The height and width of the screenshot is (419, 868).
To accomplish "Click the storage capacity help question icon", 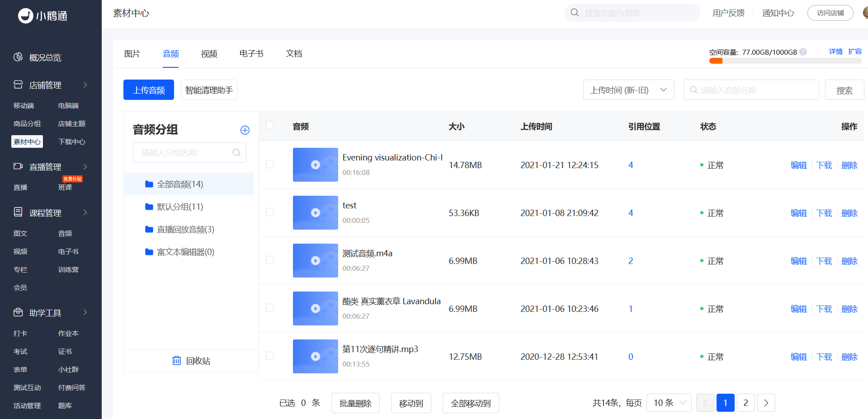I will click(803, 52).
